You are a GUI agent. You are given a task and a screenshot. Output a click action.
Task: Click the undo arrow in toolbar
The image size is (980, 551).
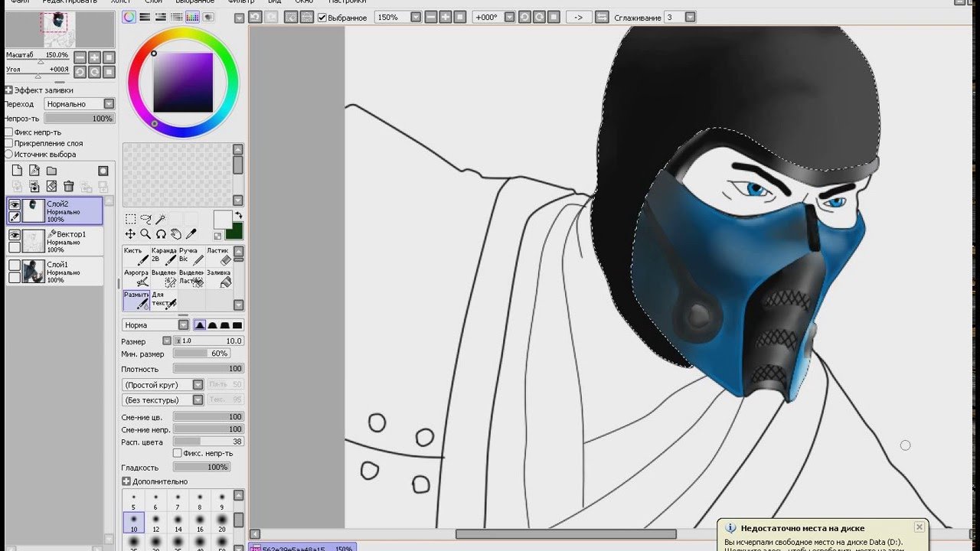point(256,17)
